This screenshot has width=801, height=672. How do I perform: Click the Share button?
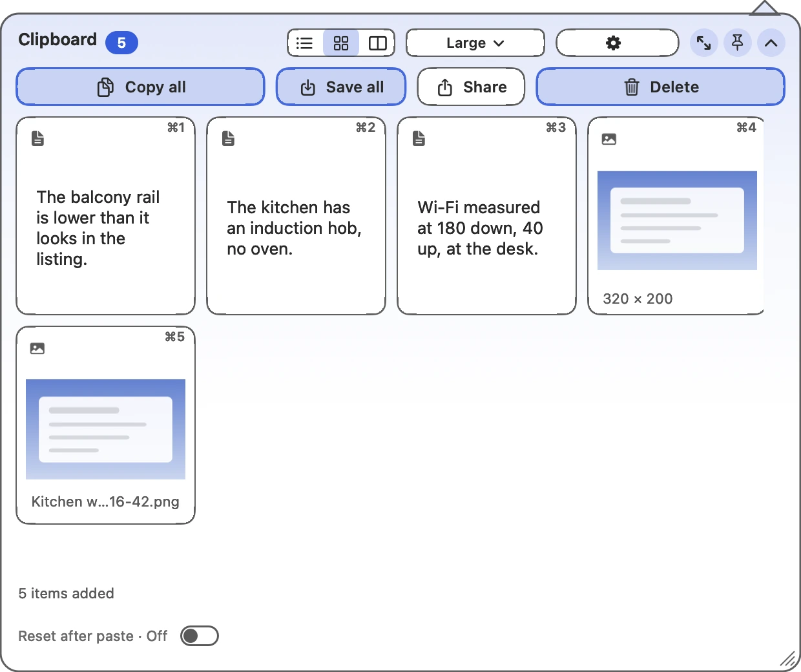coord(471,87)
